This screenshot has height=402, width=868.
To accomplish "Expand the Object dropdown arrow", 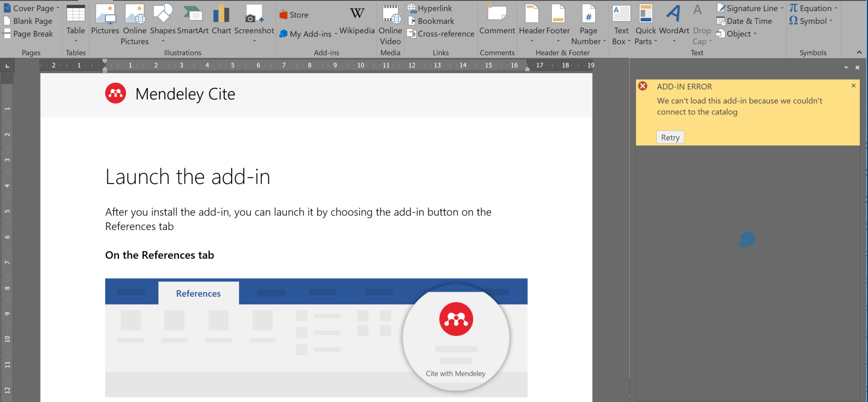I will (755, 33).
